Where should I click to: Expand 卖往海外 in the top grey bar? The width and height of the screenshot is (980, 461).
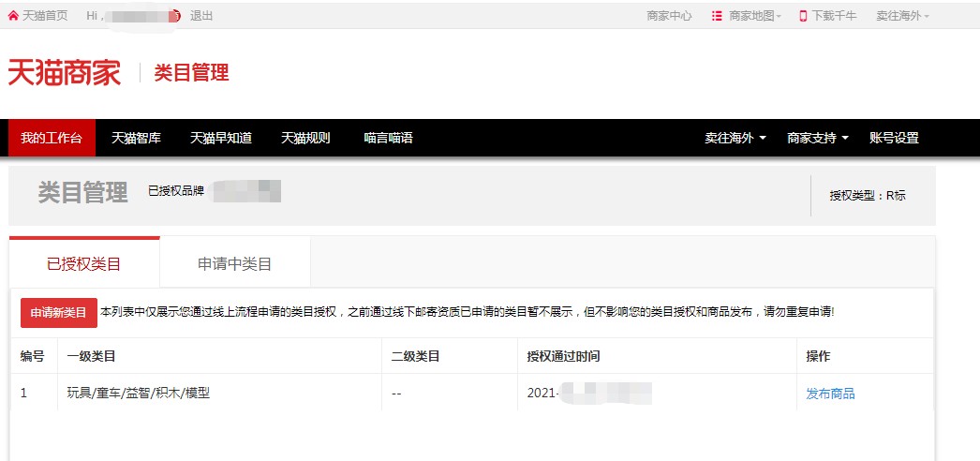[x=902, y=16]
